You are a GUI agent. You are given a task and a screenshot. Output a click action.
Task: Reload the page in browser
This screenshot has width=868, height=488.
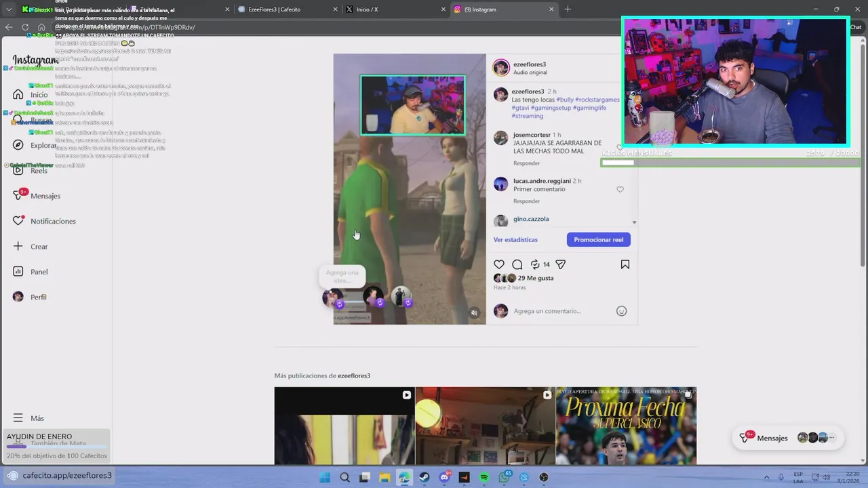[x=25, y=27]
